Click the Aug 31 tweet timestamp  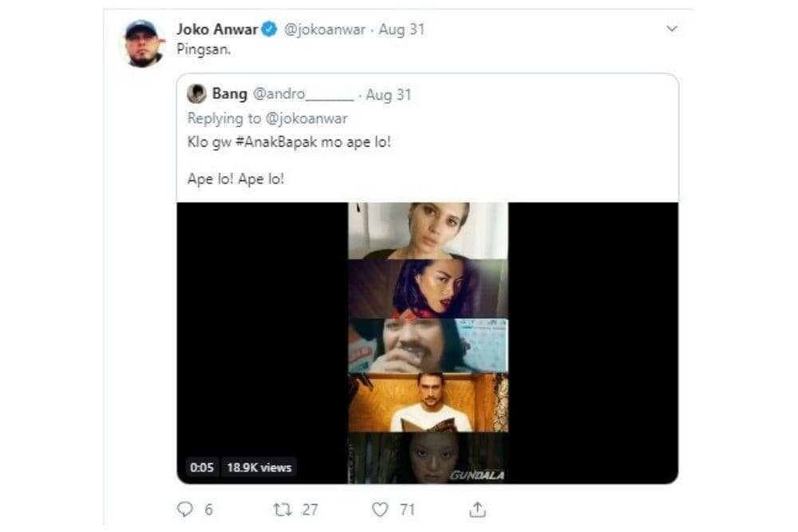point(402,30)
